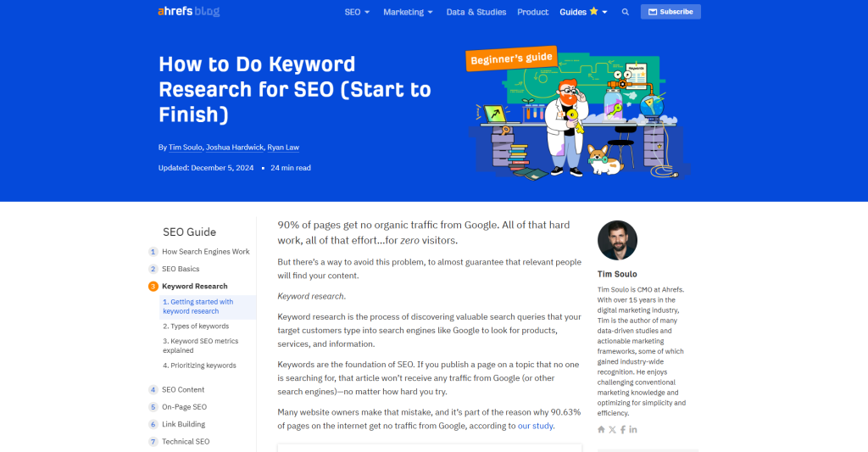Image resolution: width=868 pixels, height=452 pixels.
Task: Click the 'Updated: December 5, 2024' text
Action: (206, 168)
